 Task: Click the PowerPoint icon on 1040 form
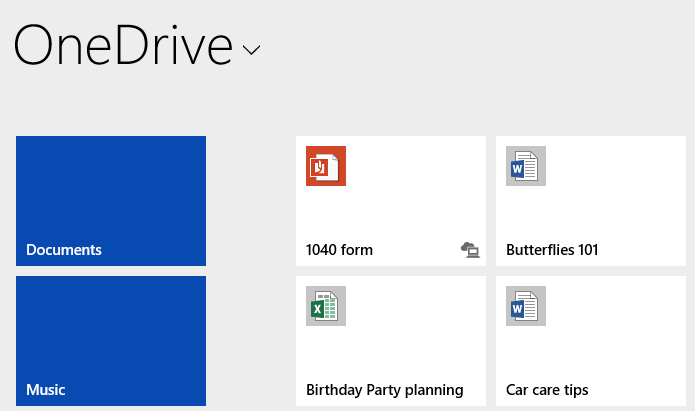[325, 166]
